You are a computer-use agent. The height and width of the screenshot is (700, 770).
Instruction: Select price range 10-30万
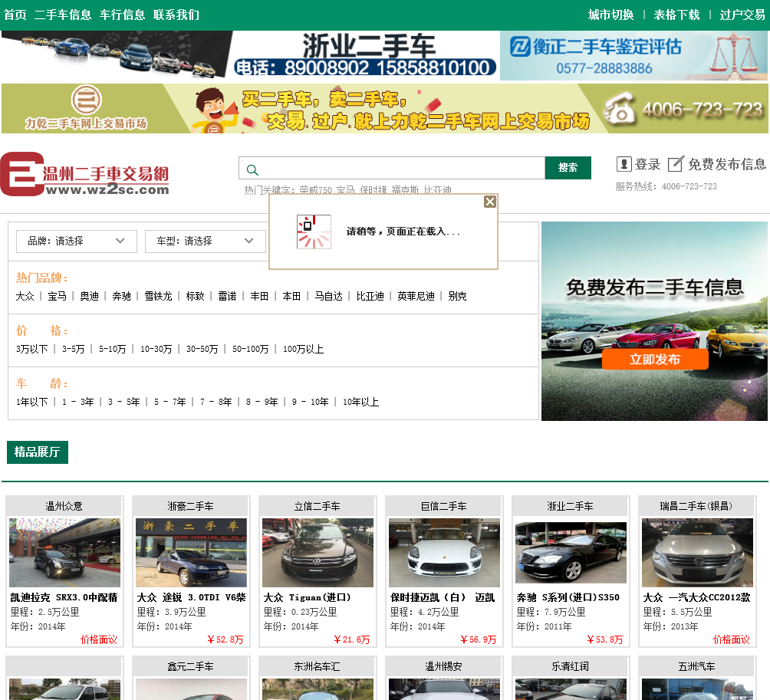click(x=156, y=349)
